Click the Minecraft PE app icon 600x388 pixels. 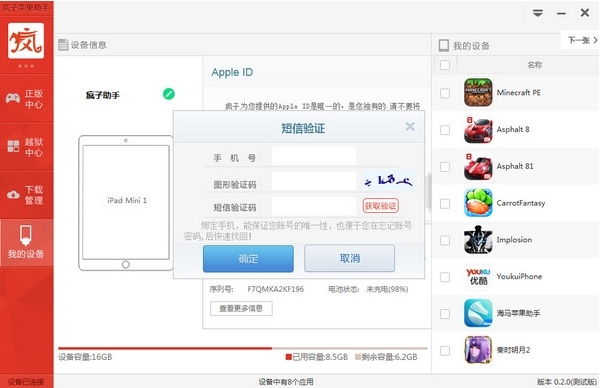[x=478, y=92]
